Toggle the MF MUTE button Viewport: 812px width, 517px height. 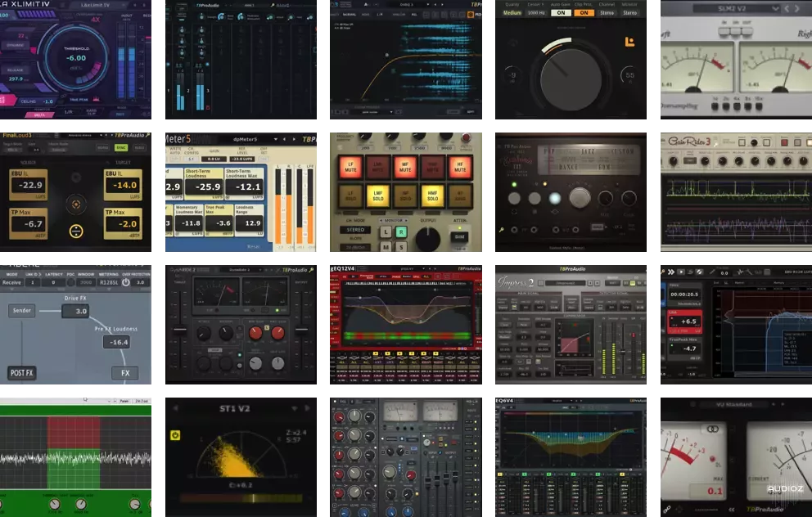click(x=405, y=167)
